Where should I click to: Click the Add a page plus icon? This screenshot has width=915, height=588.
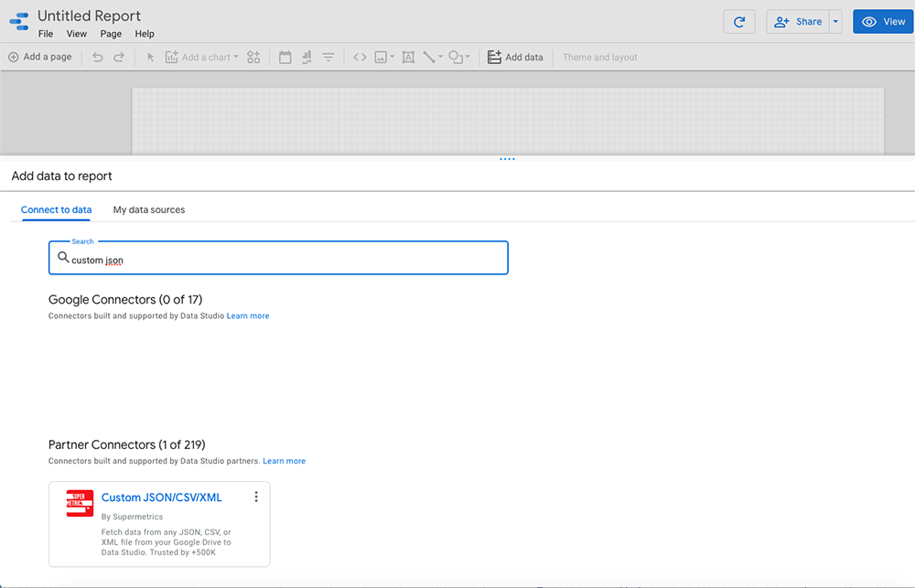pyautogui.click(x=14, y=58)
